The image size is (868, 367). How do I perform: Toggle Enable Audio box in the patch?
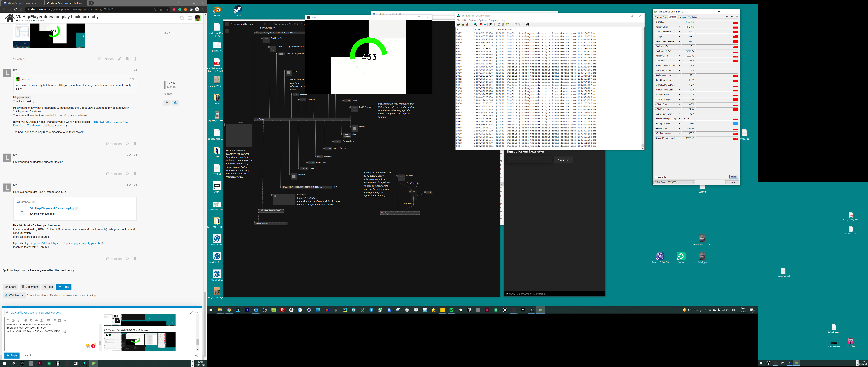pos(266,40)
